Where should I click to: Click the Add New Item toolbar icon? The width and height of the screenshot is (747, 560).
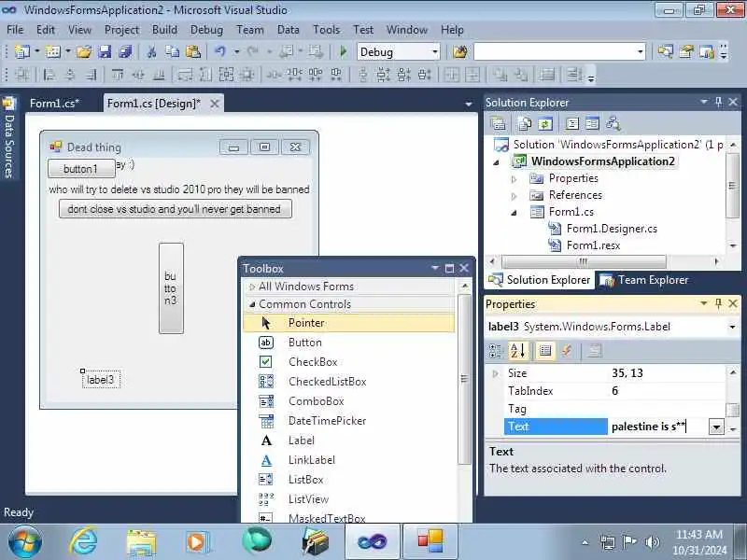click(x=53, y=51)
